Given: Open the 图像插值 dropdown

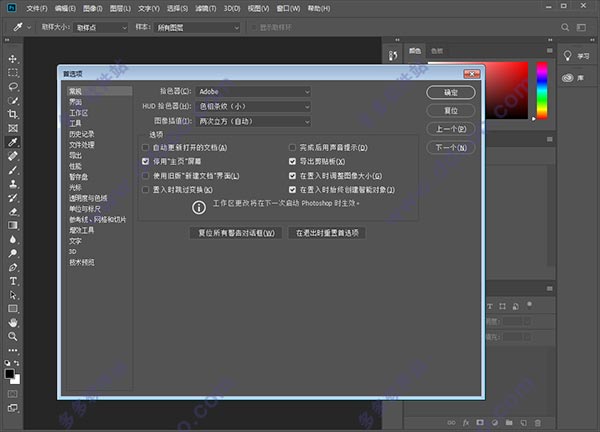Looking at the screenshot, I should click(x=253, y=121).
